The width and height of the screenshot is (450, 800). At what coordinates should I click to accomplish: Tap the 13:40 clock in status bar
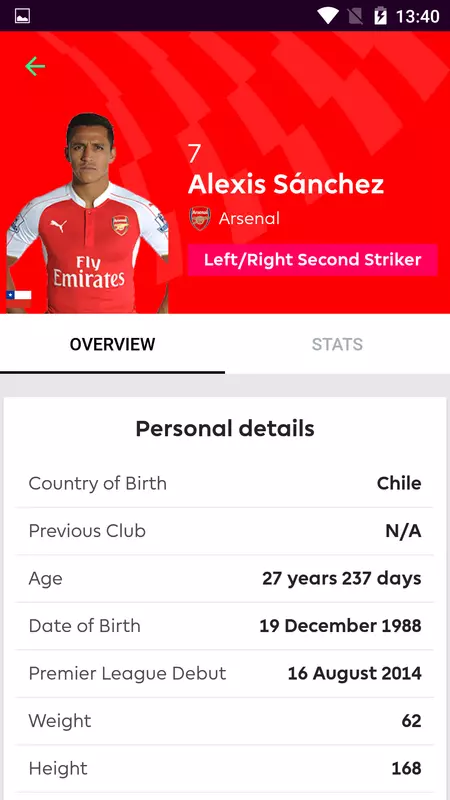click(x=417, y=16)
